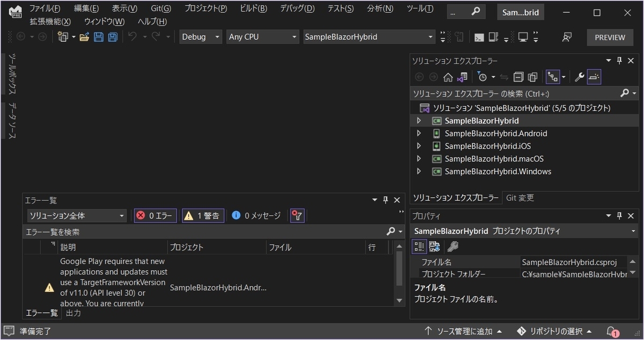Open the SampleBlazorHybrid startup project dropdown
644x340 pixels.
click(369, 37)
